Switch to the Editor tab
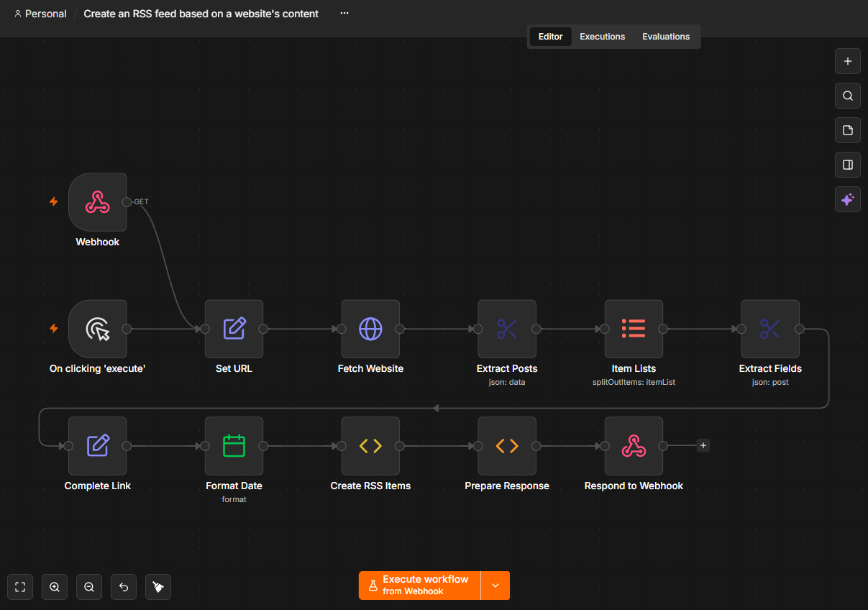Screen dimensions: 868x610 [x=551, y=37]
